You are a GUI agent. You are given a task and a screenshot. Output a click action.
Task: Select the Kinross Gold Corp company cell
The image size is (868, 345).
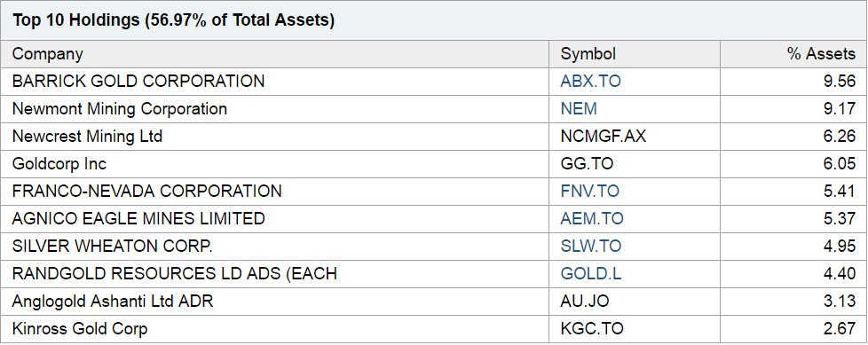click(80, 329)
